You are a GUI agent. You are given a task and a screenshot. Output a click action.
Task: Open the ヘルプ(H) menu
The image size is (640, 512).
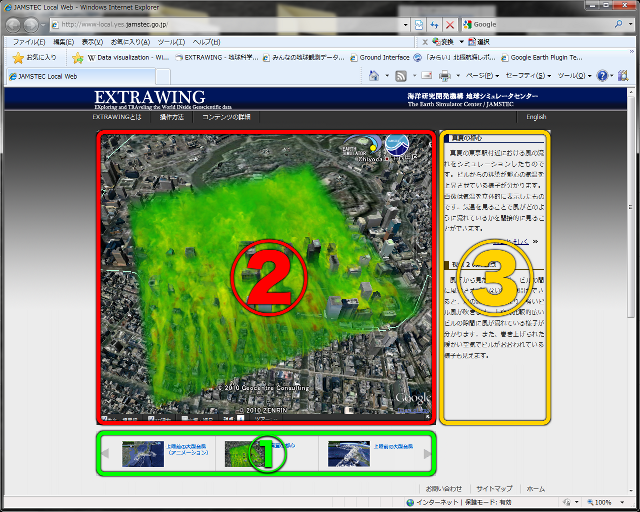(206, 42)
